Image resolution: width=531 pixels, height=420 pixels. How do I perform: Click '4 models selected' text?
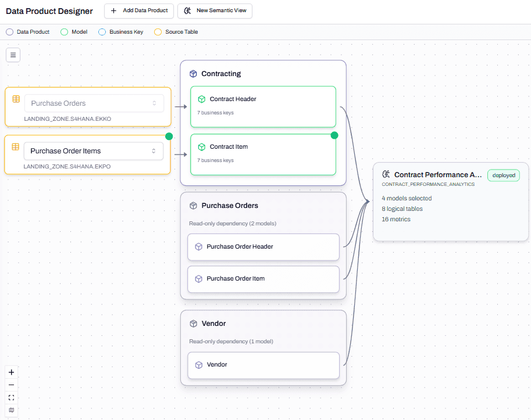tap(407, 198)
